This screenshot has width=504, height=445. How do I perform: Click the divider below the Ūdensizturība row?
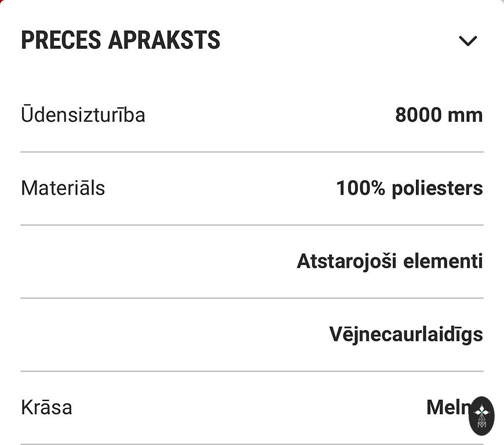click(252, 152)
